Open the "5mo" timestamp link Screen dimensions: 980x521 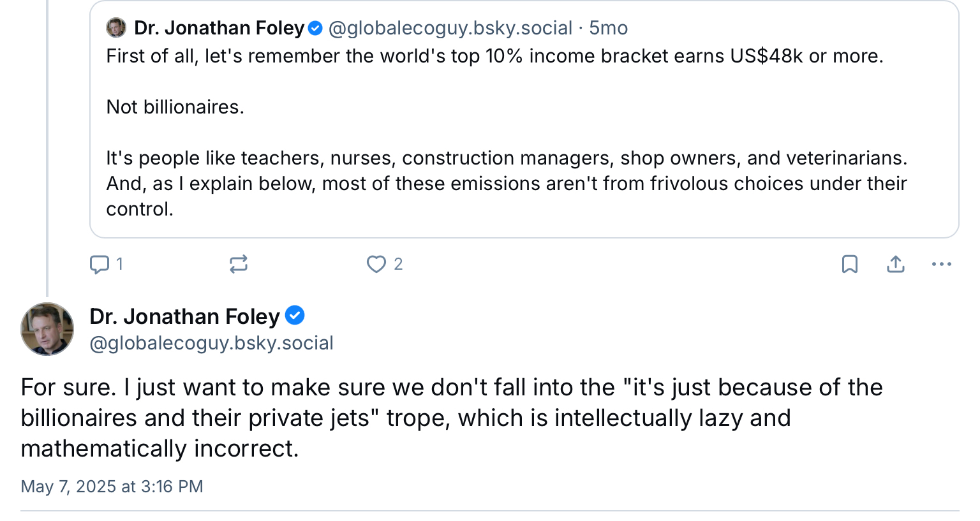[608, 28]
